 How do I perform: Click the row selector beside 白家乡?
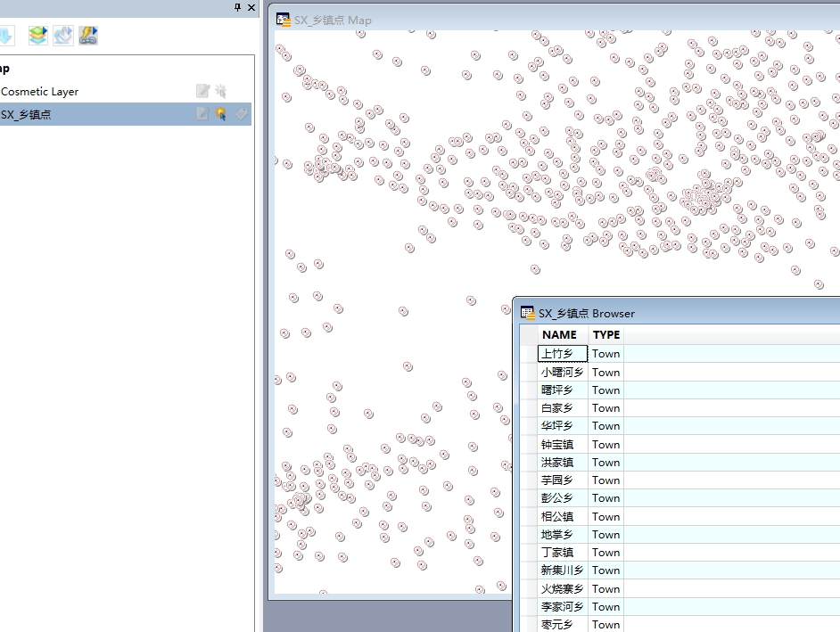pos(530,408)
